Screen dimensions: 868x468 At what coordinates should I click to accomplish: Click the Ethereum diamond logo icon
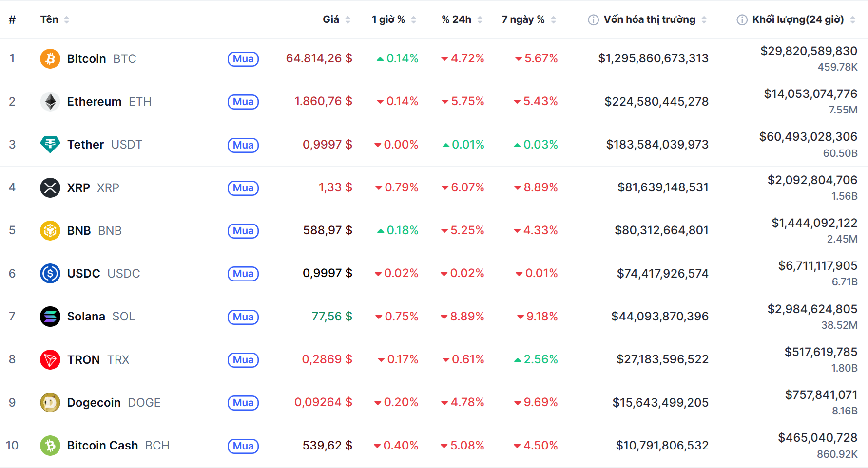(x=50, y=102)
